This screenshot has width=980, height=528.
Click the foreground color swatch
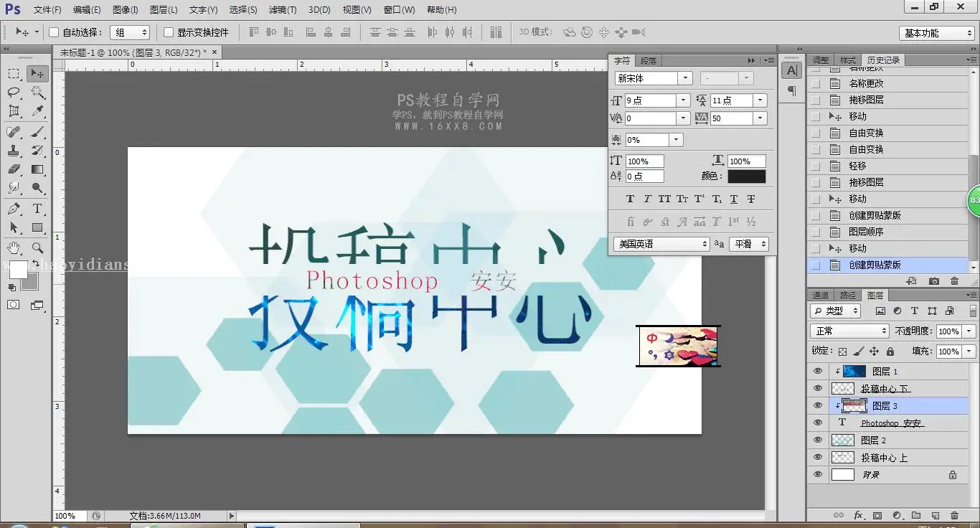tap(18, 270)
